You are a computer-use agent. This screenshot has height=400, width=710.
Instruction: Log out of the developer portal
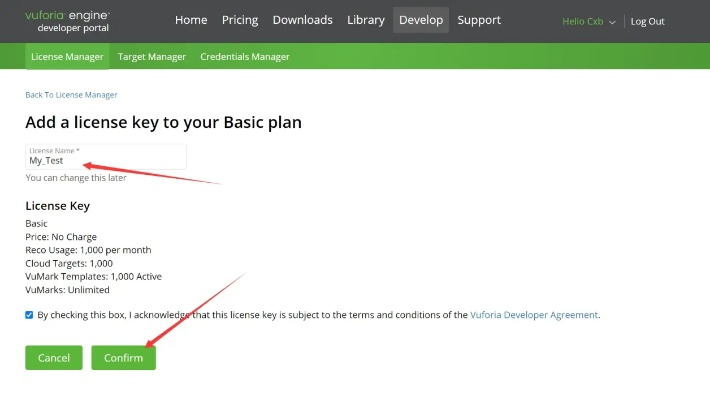pos(647,21)
